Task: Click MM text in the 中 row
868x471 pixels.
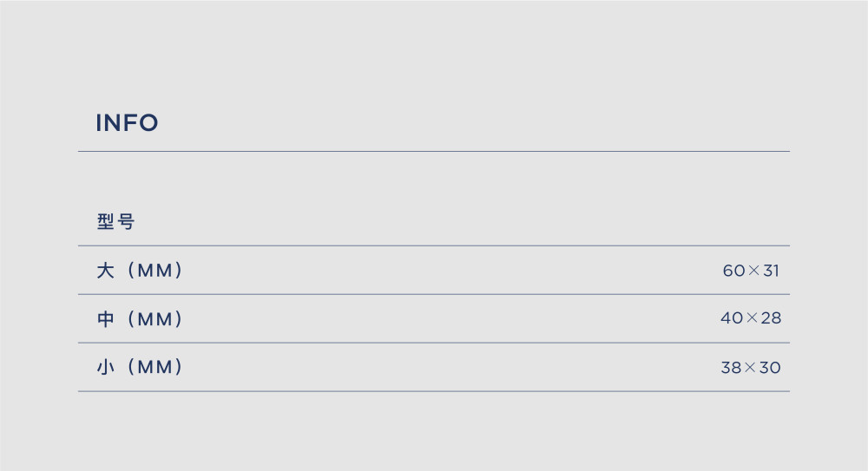Action: tap(155, 319)
